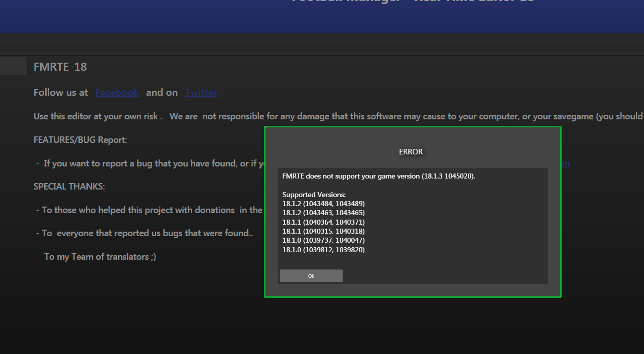Screen dimensions: 644x354
Task: Click the 'SPECIAL THANKS:' heading
Action: tap(69, 187)
